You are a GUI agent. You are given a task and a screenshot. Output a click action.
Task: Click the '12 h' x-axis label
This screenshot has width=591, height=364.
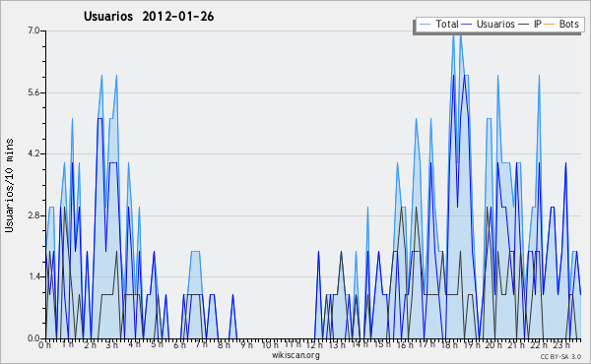[x=314, y=345]
